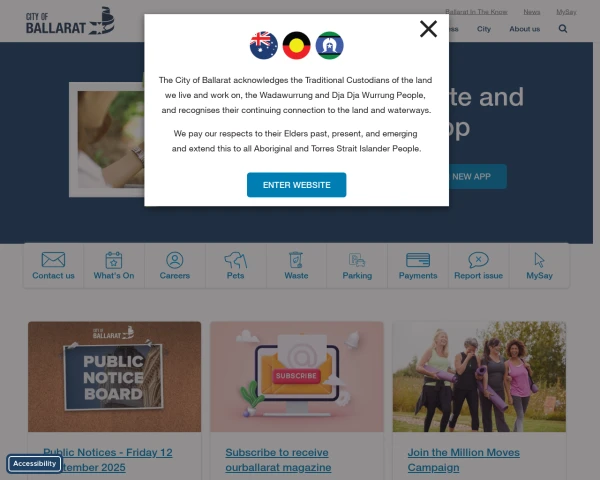Open the City menu item
This screenshot has height=480, width=600.
coord(484,29)
